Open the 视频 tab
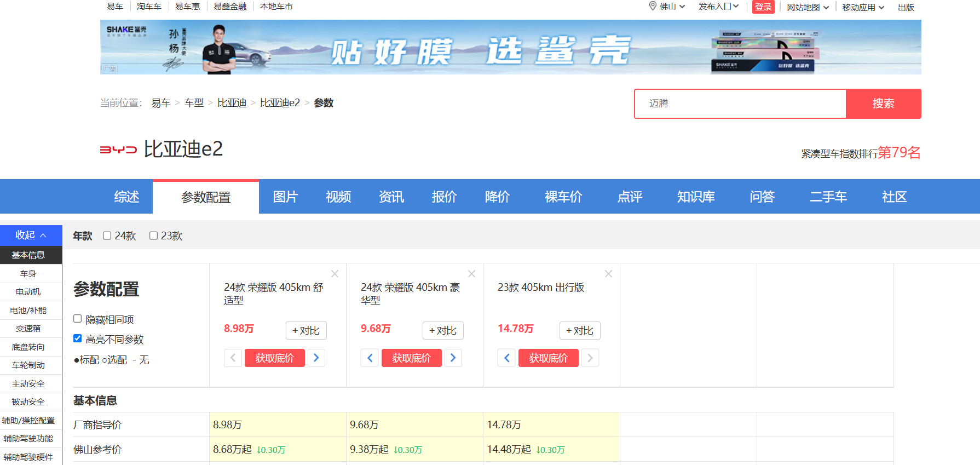Image resolution: width=980 pixels, height=465 pixels. (x=338, y=197)
